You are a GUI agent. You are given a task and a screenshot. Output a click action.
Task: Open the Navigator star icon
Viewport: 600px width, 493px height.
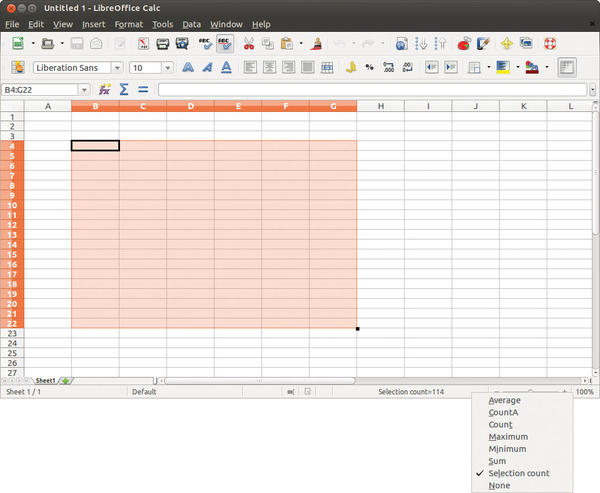[x=507, y=44]
